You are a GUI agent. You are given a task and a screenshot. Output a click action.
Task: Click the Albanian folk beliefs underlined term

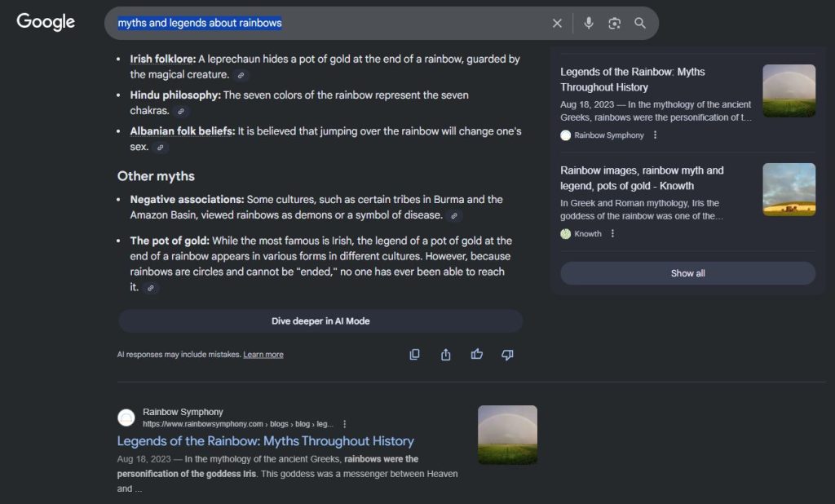click(x=182, y=131)
